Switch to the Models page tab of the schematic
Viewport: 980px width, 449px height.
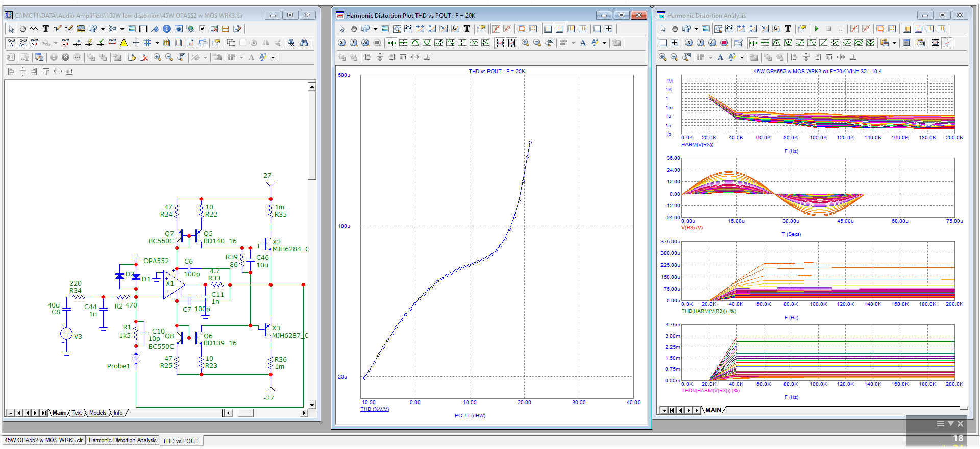point(98,413)
